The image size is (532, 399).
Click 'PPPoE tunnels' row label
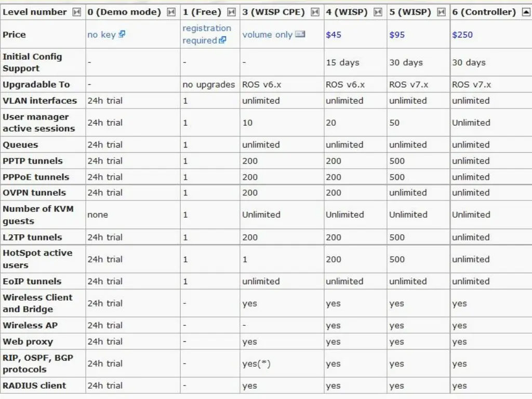click(x=36, y=177)
